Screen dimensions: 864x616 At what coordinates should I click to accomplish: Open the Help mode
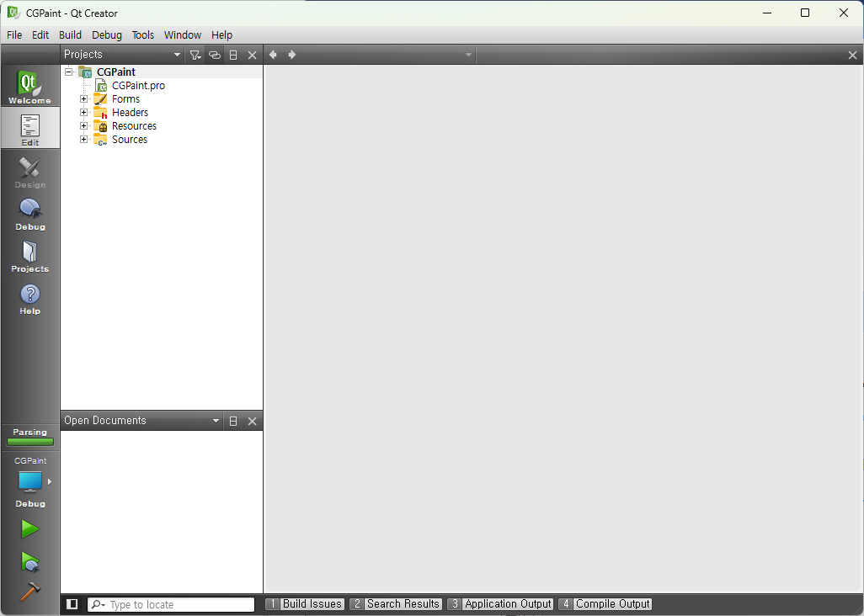[x=29, y=299]
